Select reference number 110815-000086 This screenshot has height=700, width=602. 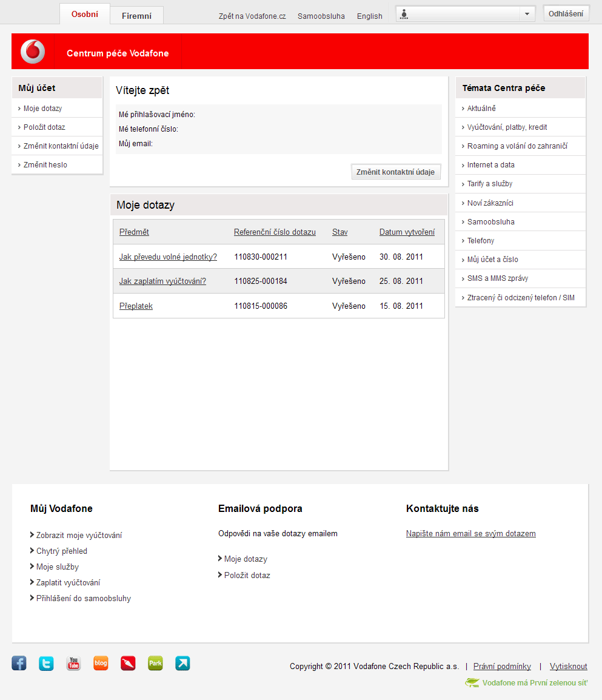coord(261,306)
